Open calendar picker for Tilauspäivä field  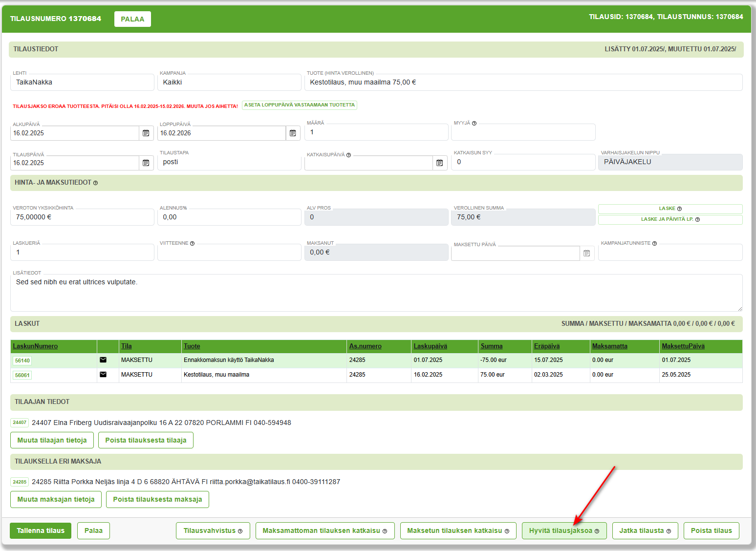[x=146, y=163]
